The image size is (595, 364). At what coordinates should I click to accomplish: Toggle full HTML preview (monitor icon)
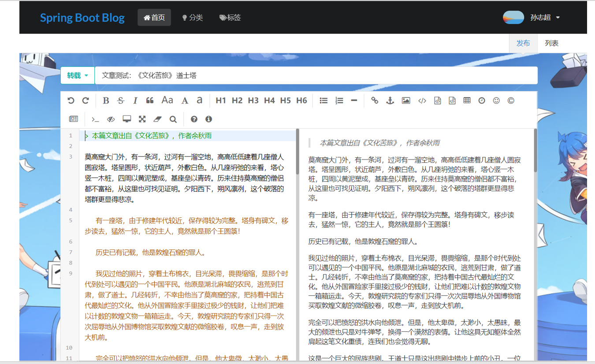click(x=127, y=119)
